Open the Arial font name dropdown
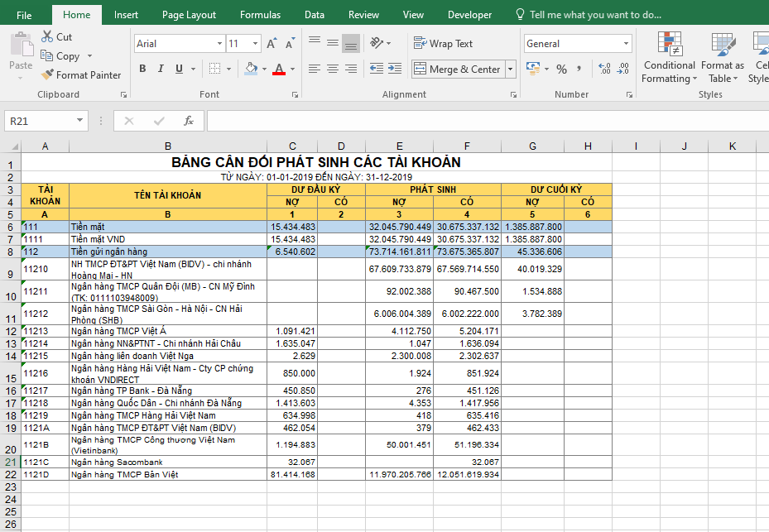Viewport: 769px width, 532px height. 219,44
